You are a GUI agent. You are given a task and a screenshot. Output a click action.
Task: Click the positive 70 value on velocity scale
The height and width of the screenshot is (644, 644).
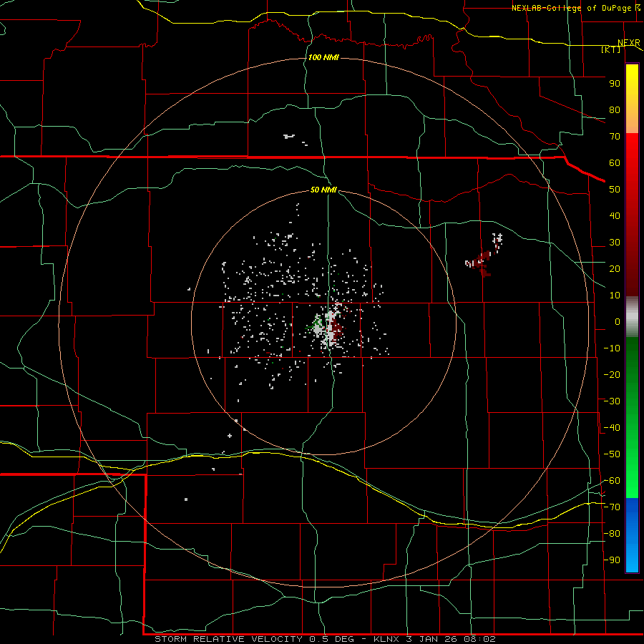click(615, 137)
